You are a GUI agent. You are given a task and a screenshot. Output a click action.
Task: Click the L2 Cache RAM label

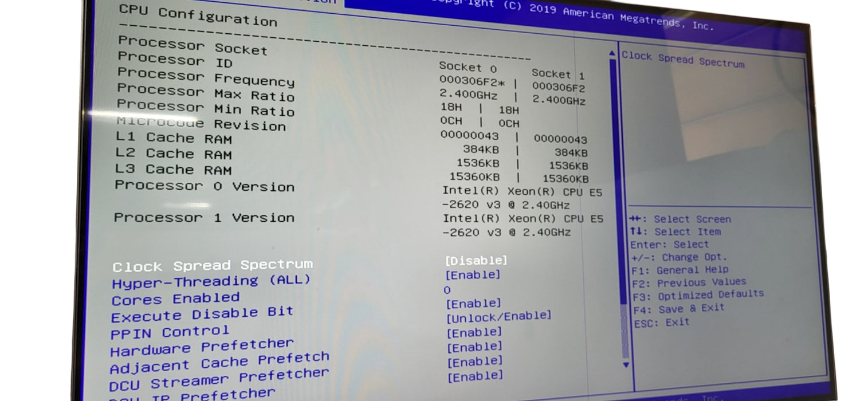coord(174,154)
